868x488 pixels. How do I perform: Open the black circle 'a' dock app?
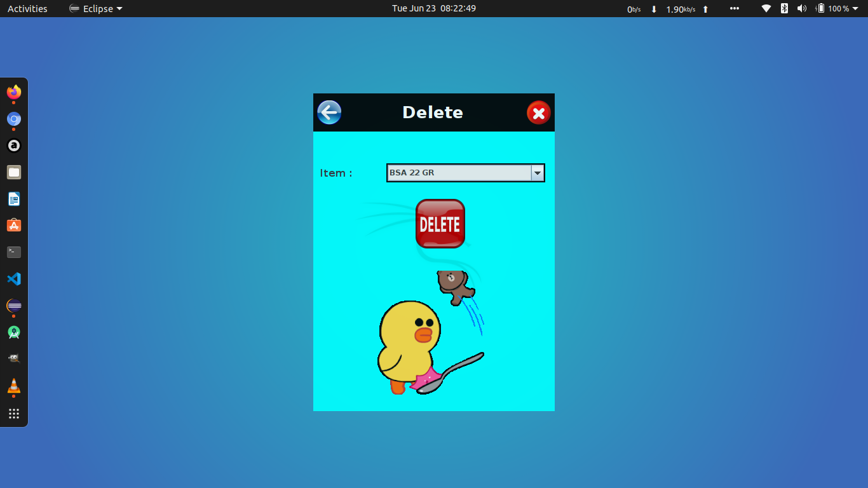point(14,146)
